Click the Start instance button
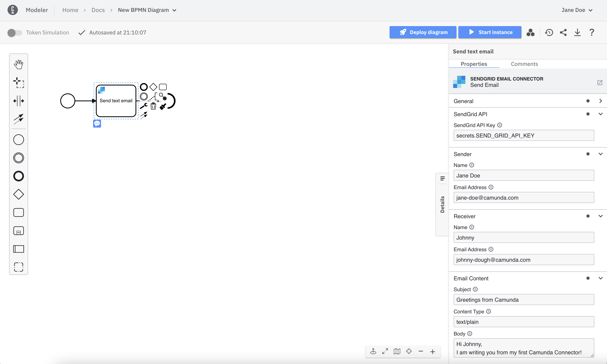This screenshot has width=607, height=364. click(490, 32)
